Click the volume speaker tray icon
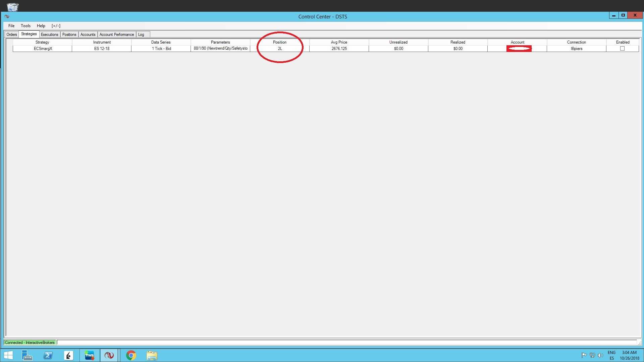The width and height of the screenshot is (644, 362). coord(600,355)
